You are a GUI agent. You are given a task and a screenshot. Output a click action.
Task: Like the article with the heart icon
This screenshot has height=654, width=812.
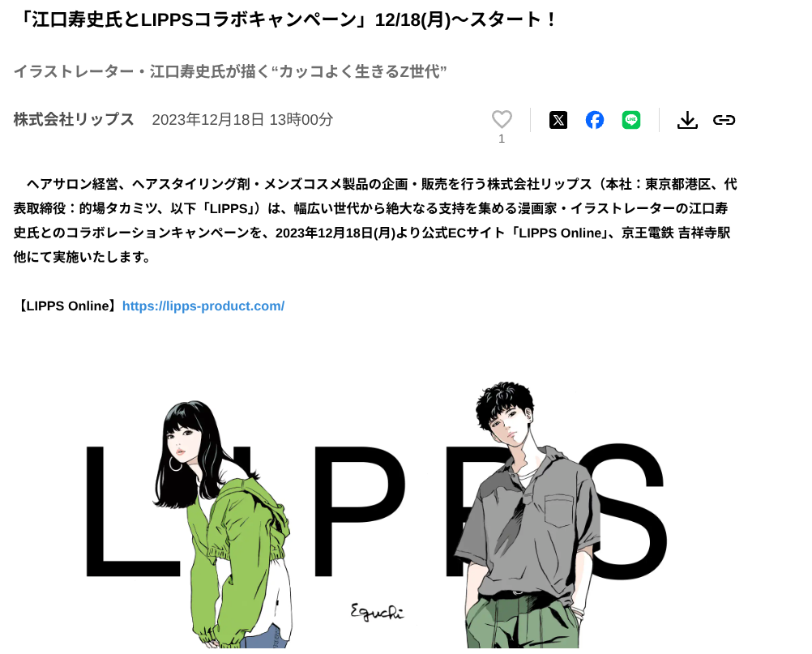point(502,120)
